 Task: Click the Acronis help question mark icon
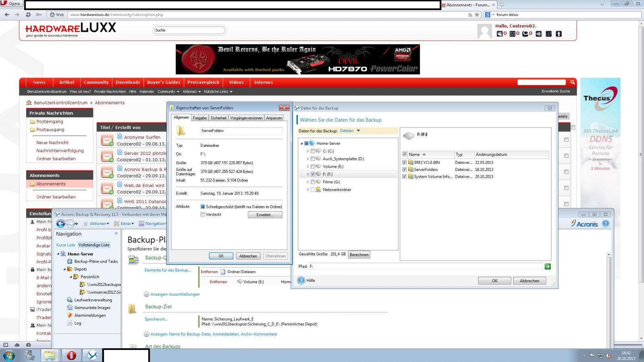[605, 224]
